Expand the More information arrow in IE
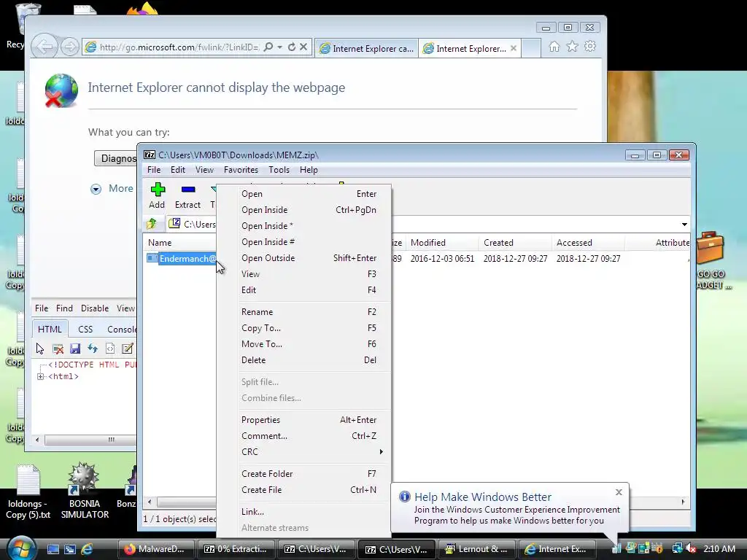Viewport: 747px width, 560px height. pyautogui.click(x=96, y=189)
